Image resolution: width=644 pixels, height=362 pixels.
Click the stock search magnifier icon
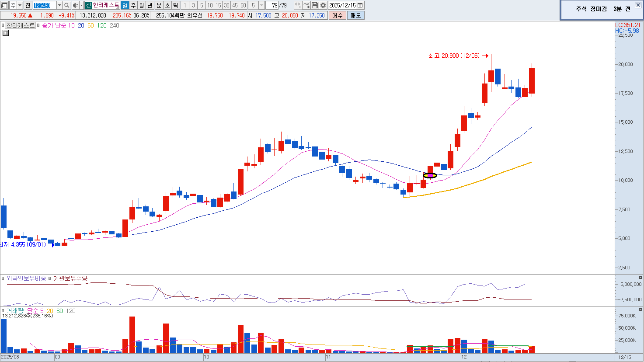coord(66,5)
